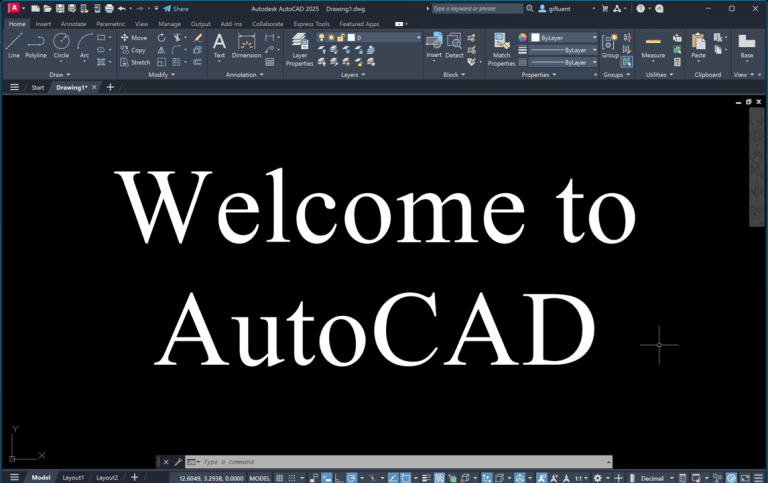Click the Plot printer icon in quick access
This screenshot has height=483, width=768.
[109, 8]
